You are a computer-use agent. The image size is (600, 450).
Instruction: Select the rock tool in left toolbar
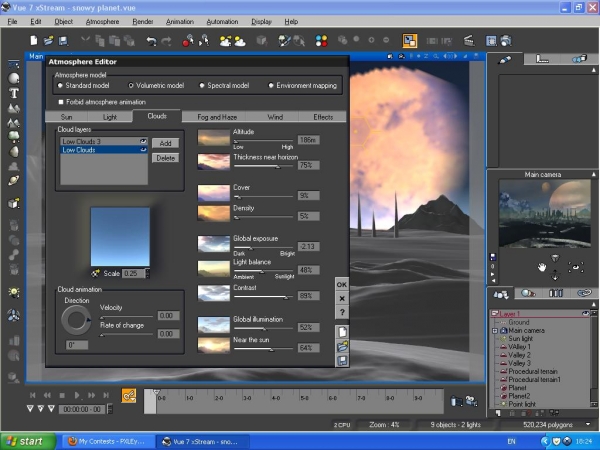(x=14, y=152)
